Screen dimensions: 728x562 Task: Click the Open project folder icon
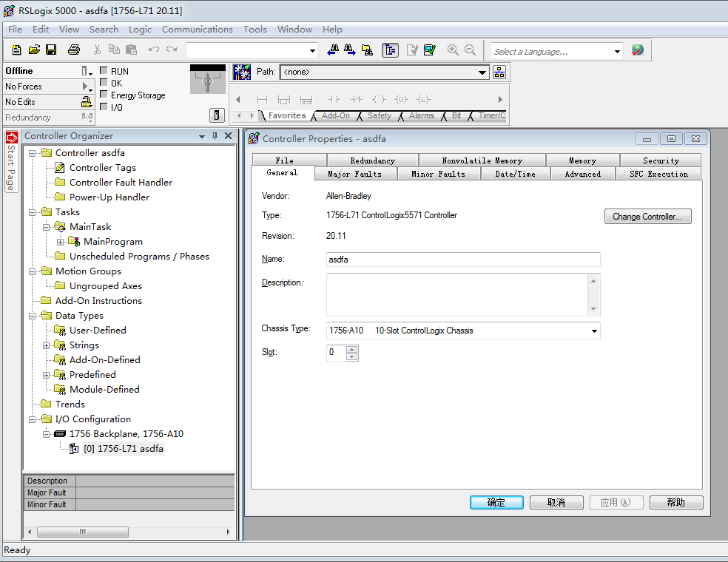(x=34, y=50)
